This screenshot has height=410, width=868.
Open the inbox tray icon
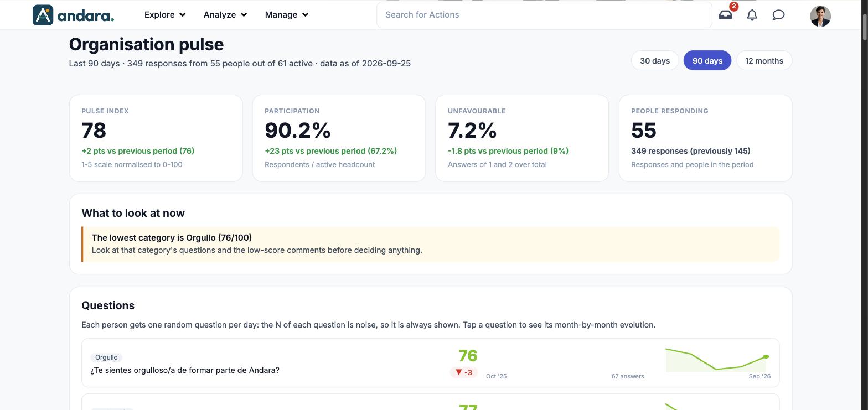[x=725, y=15]
